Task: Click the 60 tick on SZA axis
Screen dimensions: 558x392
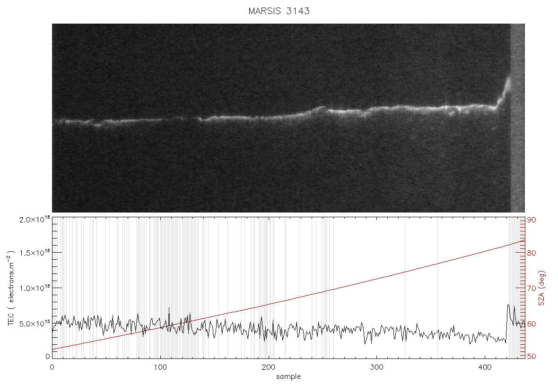Action: [x=532, y=324]
